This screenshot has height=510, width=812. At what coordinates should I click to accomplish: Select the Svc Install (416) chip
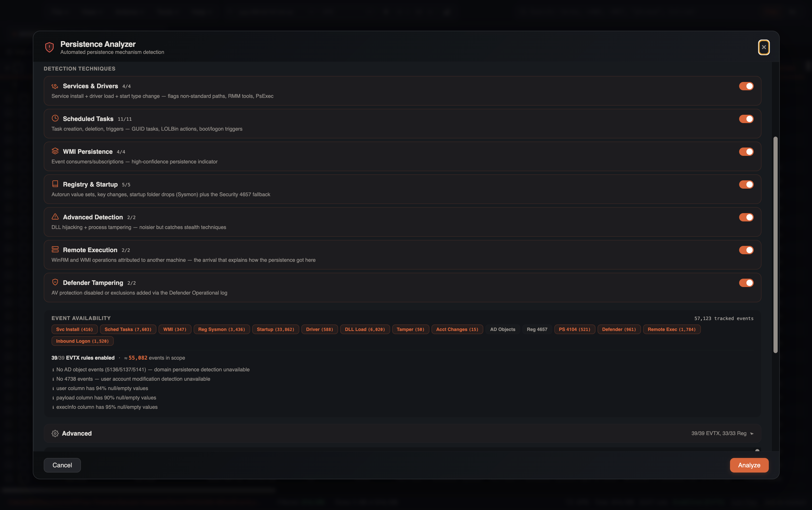point(74,329)
